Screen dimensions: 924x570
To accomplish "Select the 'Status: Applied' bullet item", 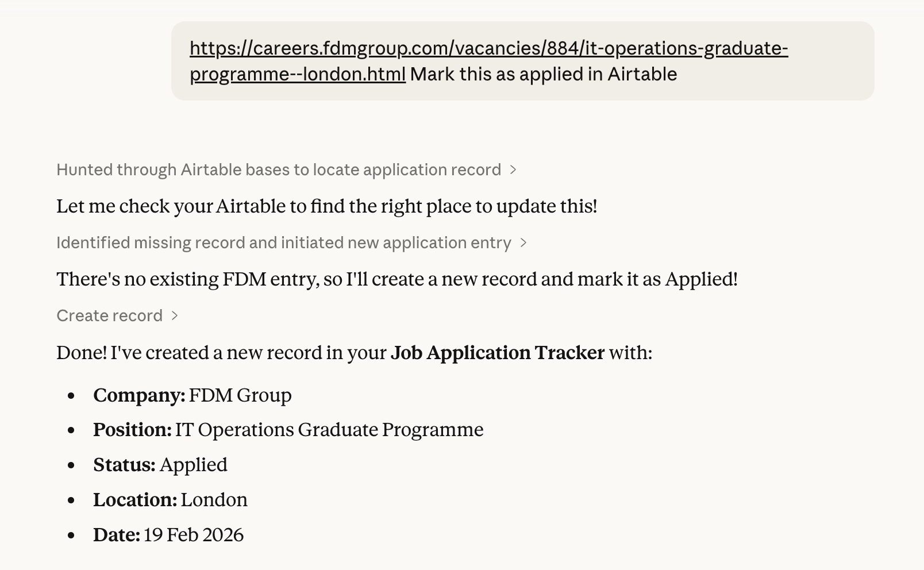I will coord(160,465).
